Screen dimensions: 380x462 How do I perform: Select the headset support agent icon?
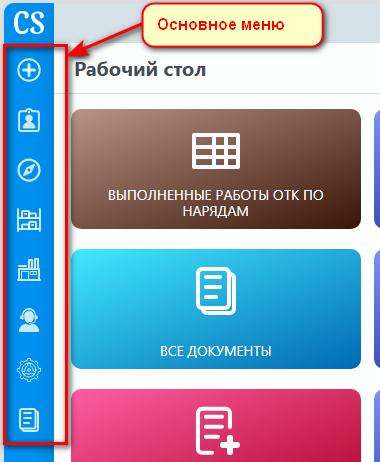click(x=29, y=320)
